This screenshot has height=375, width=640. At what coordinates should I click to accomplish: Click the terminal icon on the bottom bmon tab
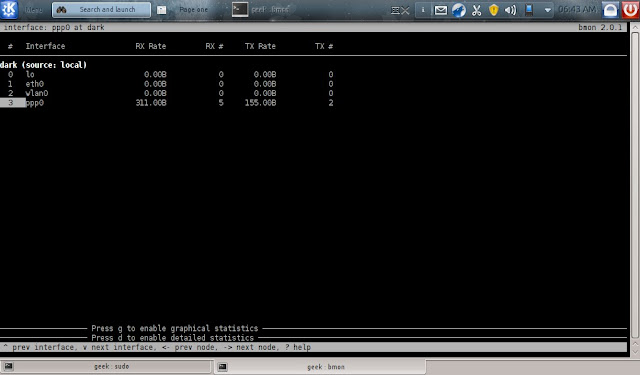(x=222, y=366)
